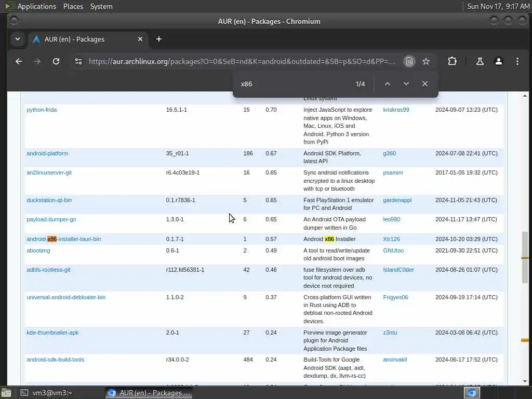Screen dimensions: 532x399
Task: Jump to next x86 match
Action: coord(406,84)
